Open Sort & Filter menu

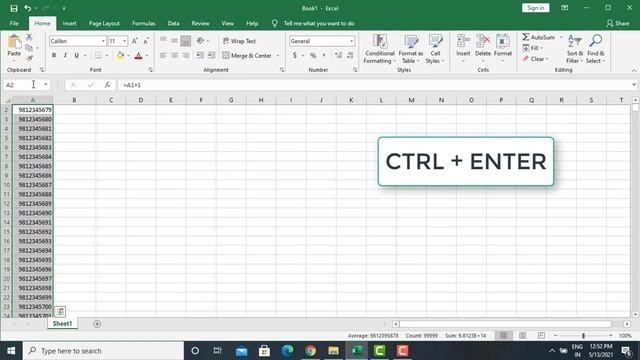pos(575,49)
